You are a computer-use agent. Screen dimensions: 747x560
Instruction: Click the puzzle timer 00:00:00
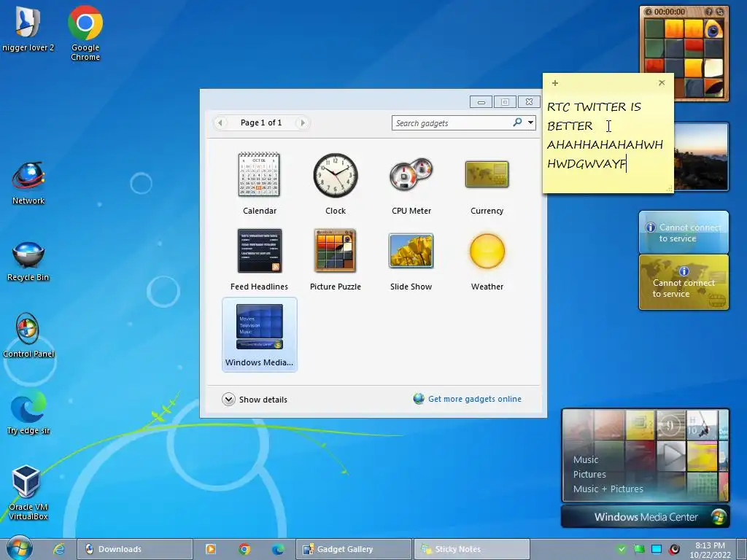pos(670,12)
